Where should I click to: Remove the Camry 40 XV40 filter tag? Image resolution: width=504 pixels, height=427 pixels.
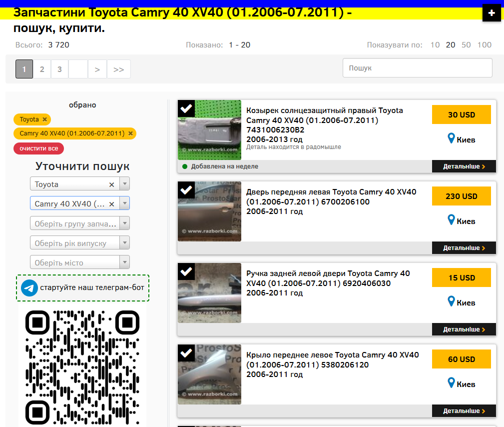click(130, 133)
